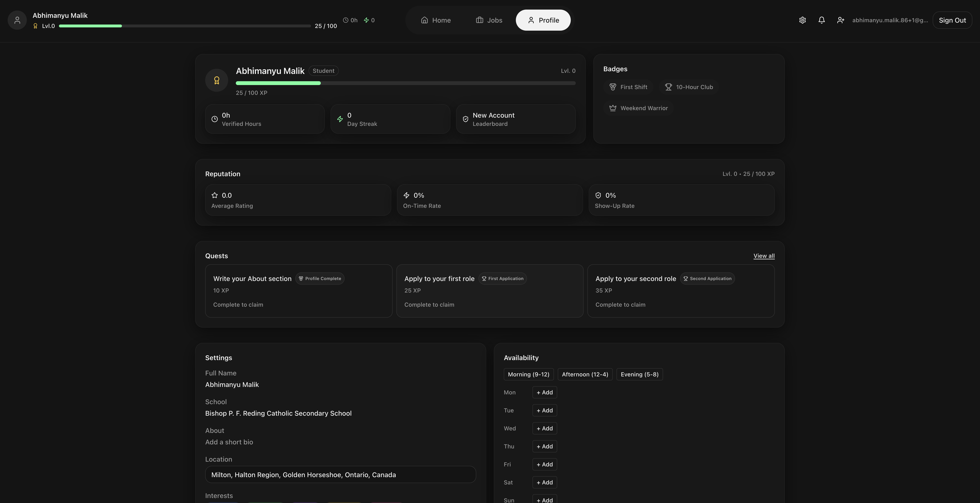Open the Jobs tab
The image size is (980, 503).
point(489,20)
